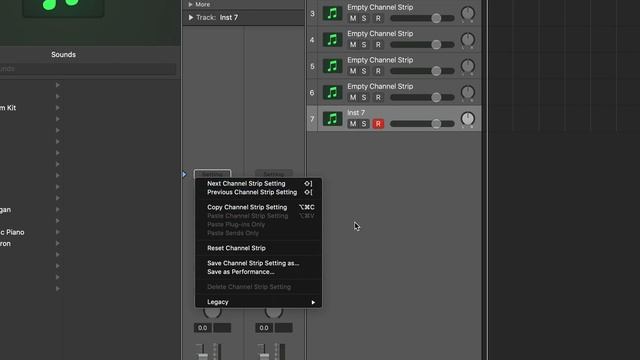Expand the library category ending in 'c Piano'
The width and height of the screenshot is (640, 360).
(58, 232)
